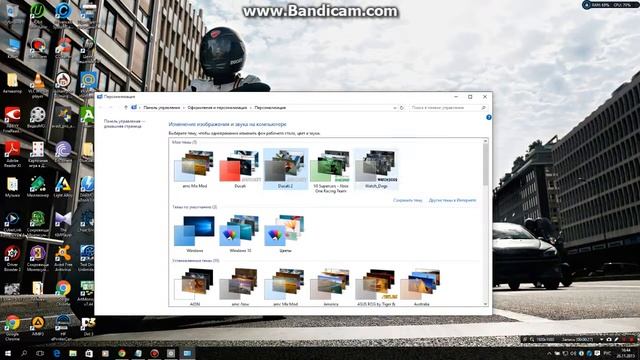Open Другие темы в Интернете link
This screenshot has width=640, height=360.
pos(452,200)
